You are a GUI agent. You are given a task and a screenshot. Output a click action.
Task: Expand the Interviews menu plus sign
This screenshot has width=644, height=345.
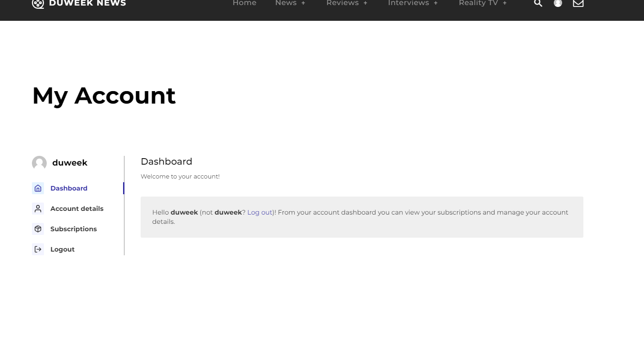436,3
